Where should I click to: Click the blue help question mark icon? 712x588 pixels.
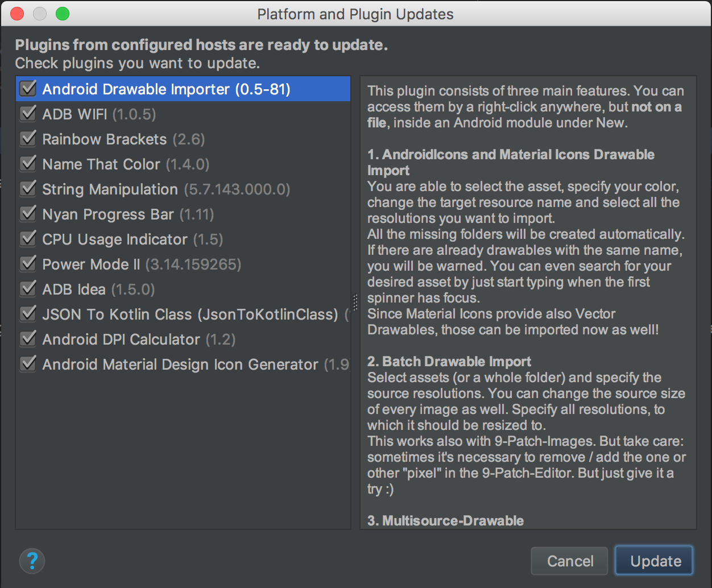point(32,561)
